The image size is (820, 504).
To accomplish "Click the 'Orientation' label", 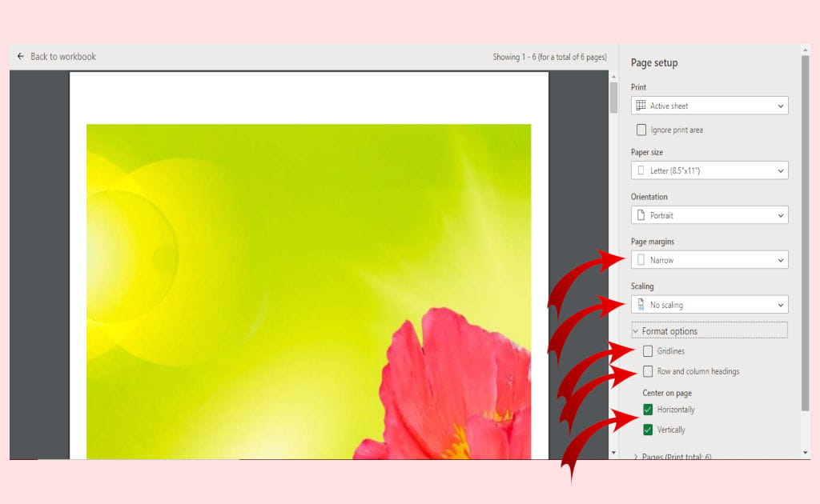I will tap(649, 197).
